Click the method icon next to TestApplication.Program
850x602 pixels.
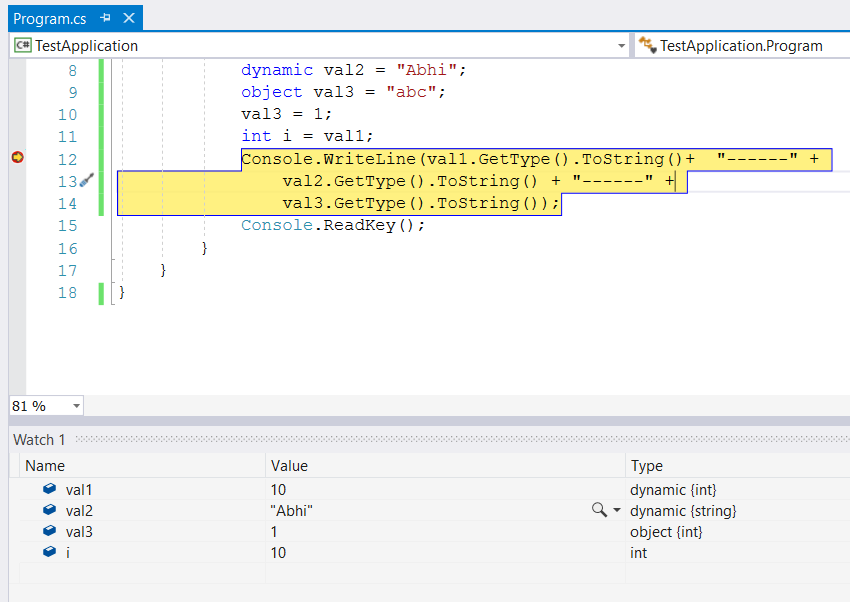(x=648, y=45)
